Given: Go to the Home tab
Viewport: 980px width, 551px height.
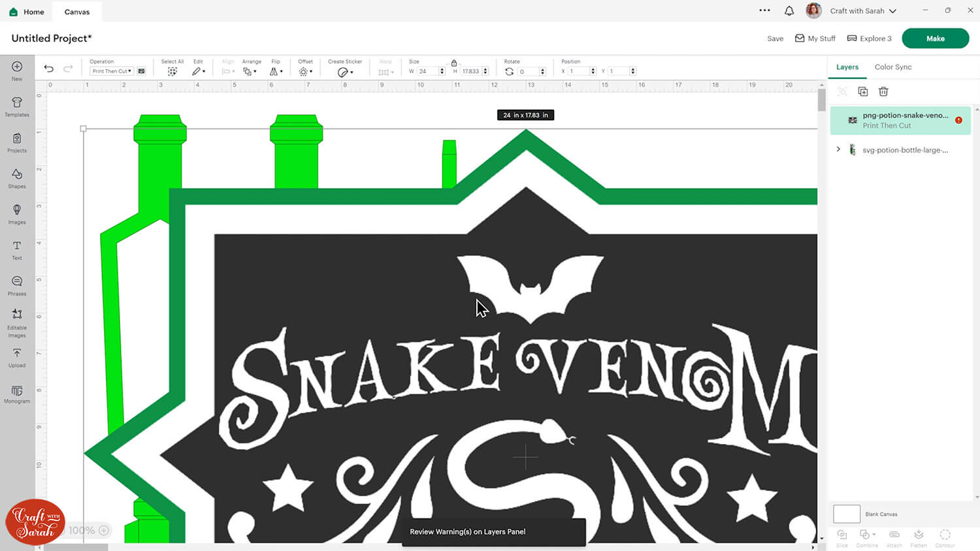Looking at the screenshot, I should [27, 12].
